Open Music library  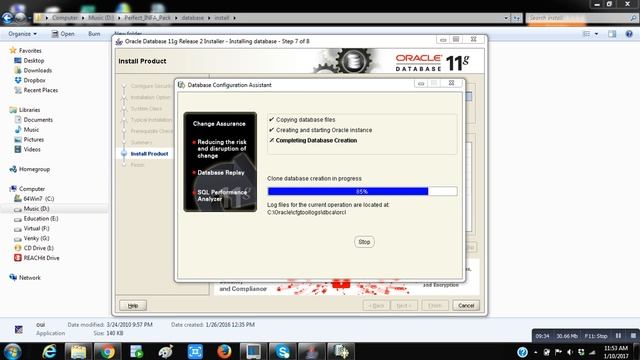(x=31, y=129)
